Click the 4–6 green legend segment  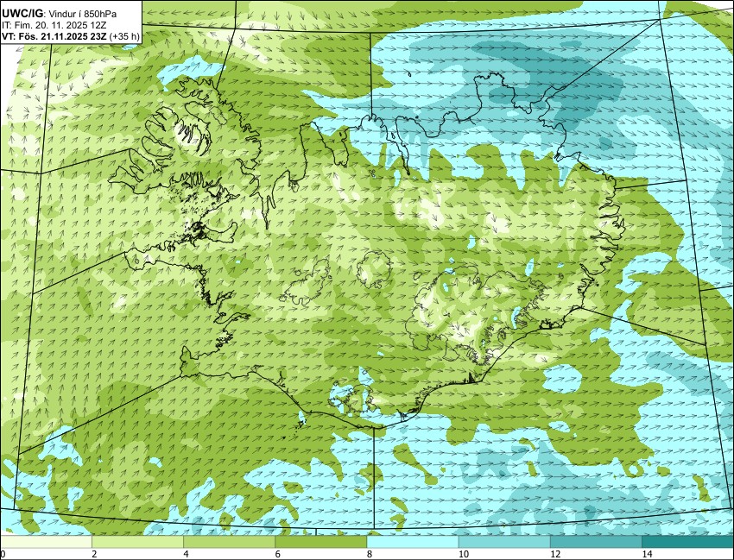[230, 542]
